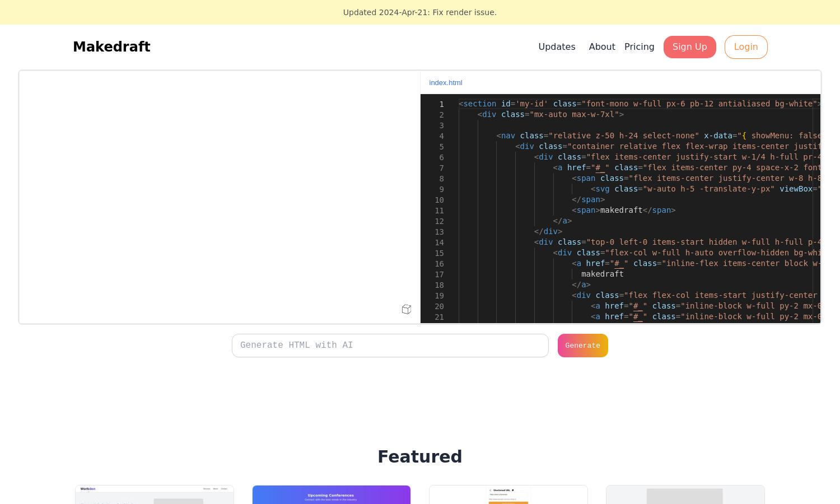Open the Shortened URL featured thumbnail
840x504 pixels.
coord(508,494)
